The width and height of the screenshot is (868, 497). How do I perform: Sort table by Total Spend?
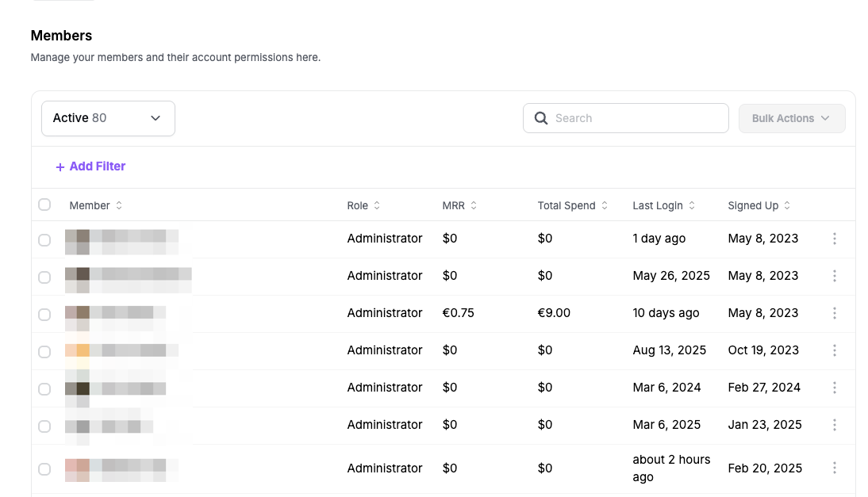click(572, 205)
